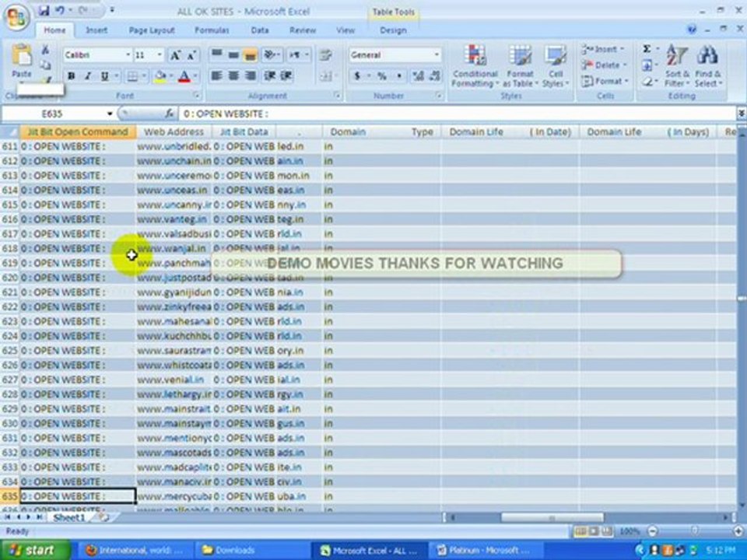Open Cell Styles gallery
Screen dimensions: 747x560
(555, 65)
